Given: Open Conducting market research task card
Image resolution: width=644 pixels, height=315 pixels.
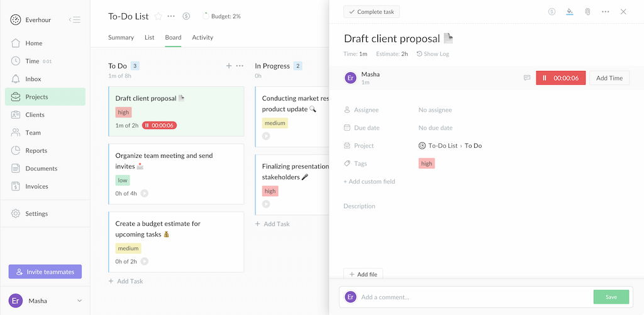Looking at the screenshot, I should point(292,117).
